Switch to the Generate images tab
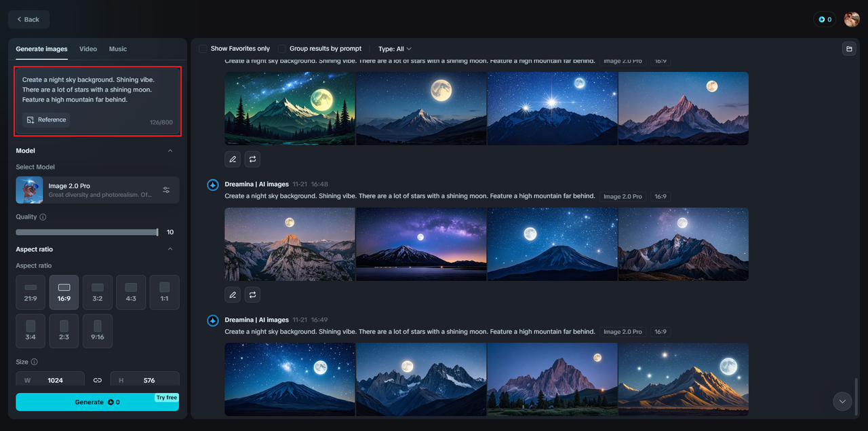This screenshot has width=868, height=431. 42,49
